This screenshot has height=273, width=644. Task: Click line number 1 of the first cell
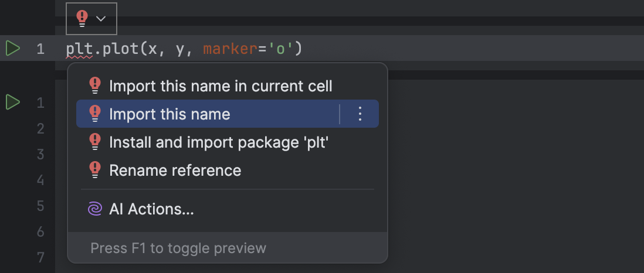(x=40, y=49)
